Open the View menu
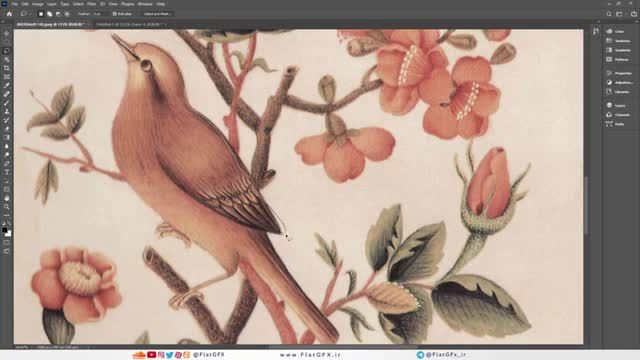This screenshot has height=360, width=640. pyautogui.click(x=113, y=4)
